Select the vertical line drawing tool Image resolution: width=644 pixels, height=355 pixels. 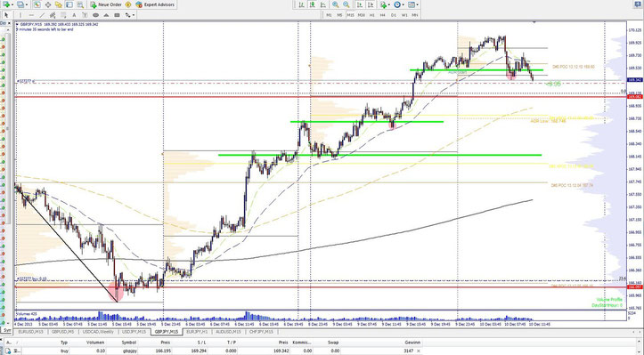point(20,15)
